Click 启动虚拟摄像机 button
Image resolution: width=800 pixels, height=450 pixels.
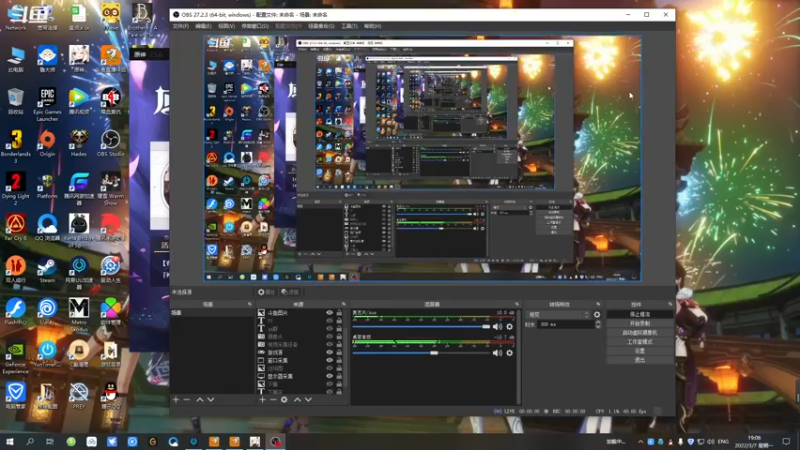click(640, 333)
